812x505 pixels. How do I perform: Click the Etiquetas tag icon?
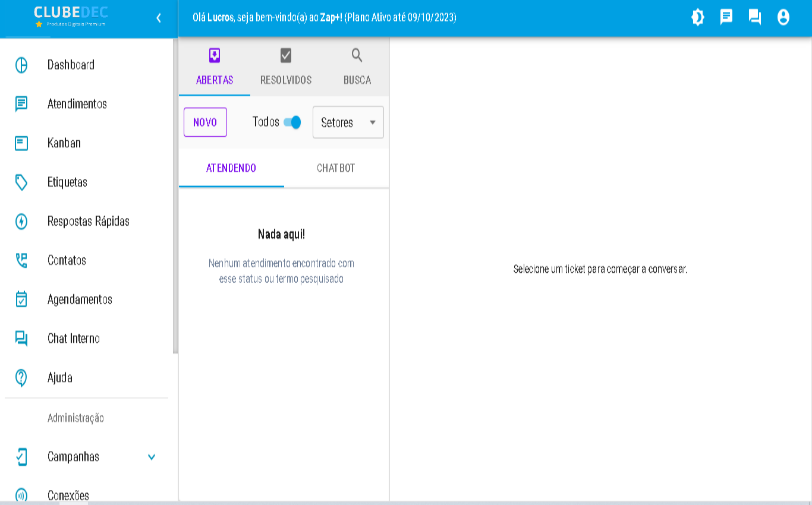coord(21,182)
